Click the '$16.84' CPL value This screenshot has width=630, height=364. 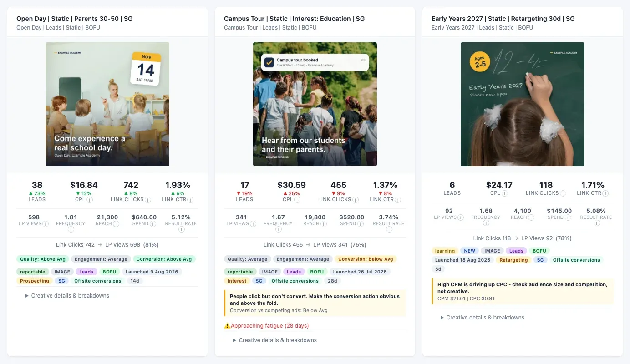click(84, 185)
